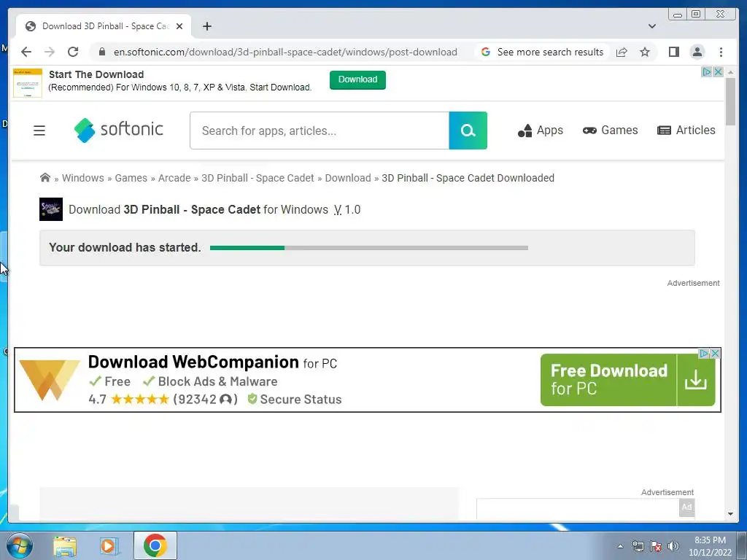Bookmark this page with star icon

pyautogui.click(x=645, y=52)
